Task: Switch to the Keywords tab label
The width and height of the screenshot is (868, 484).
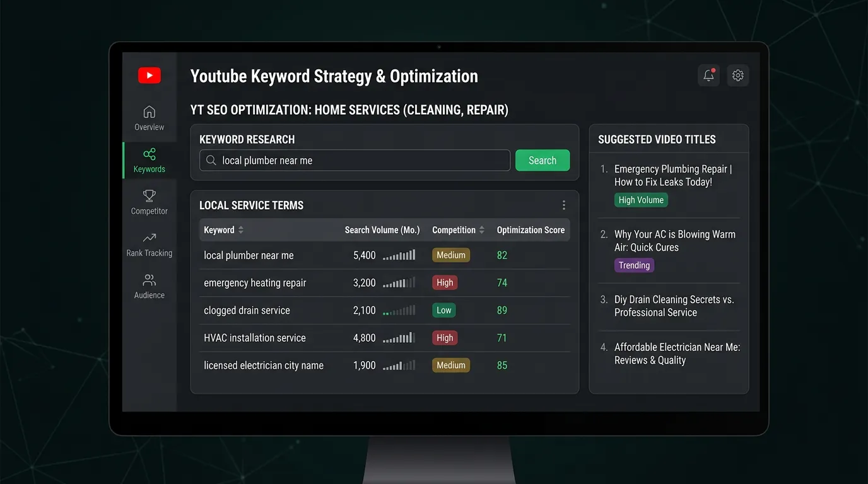Action: [x=150, y=170]
